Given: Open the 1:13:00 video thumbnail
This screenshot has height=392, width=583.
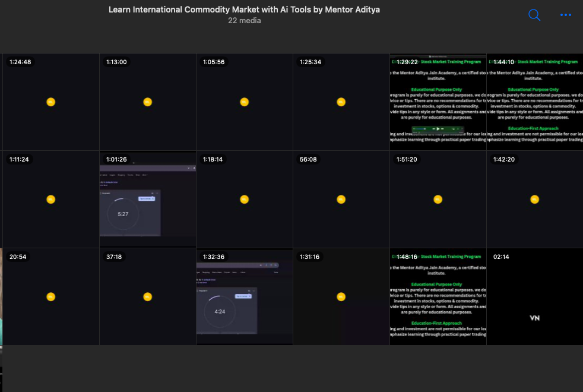Looking at the screenshot, I should tap(148, 102).
